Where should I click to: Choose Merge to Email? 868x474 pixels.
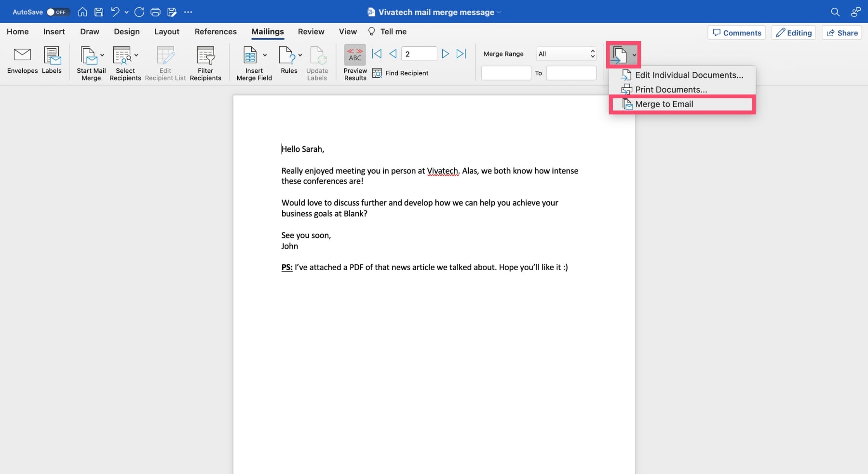coord(682,104)
